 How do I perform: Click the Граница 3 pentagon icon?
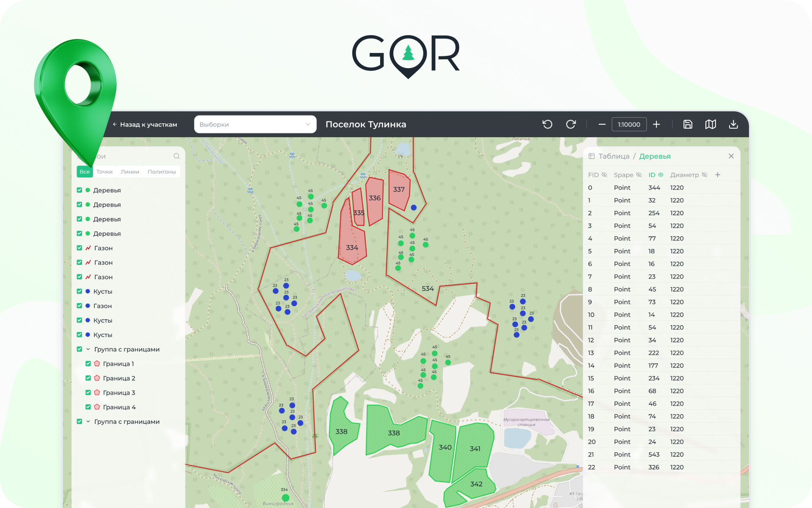(97, 392)
